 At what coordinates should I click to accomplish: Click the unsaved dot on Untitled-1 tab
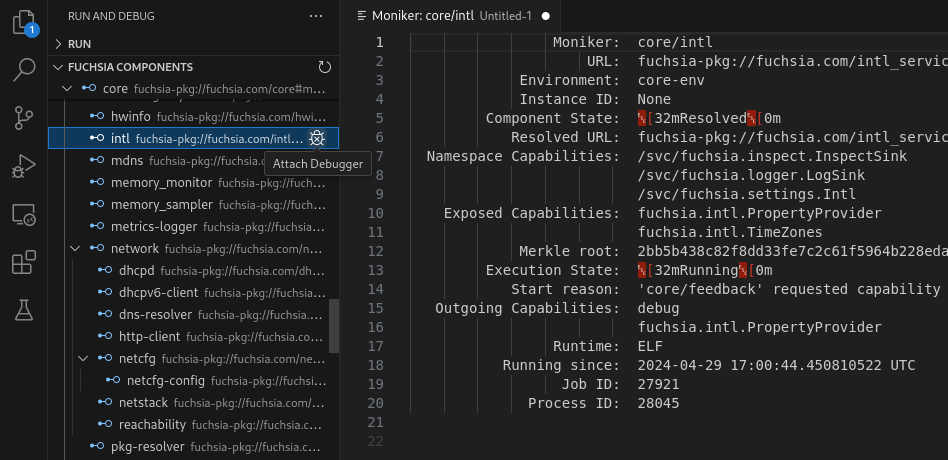[546, 16]
